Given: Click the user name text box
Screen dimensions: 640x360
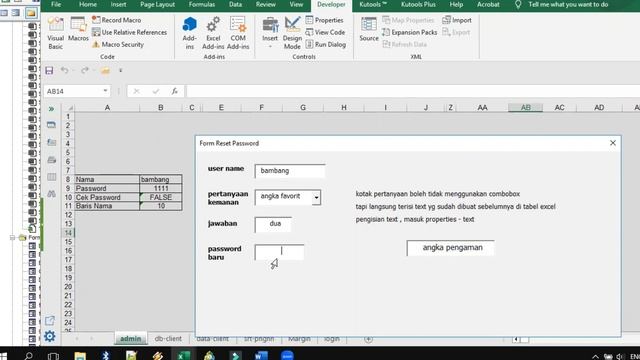Looking at the screenshot, I should [x=290, y=171].
